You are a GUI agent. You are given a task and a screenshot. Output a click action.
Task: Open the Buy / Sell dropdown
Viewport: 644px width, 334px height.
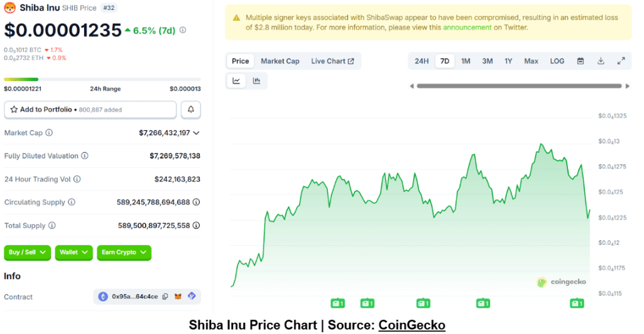click(x=27, y=252)
